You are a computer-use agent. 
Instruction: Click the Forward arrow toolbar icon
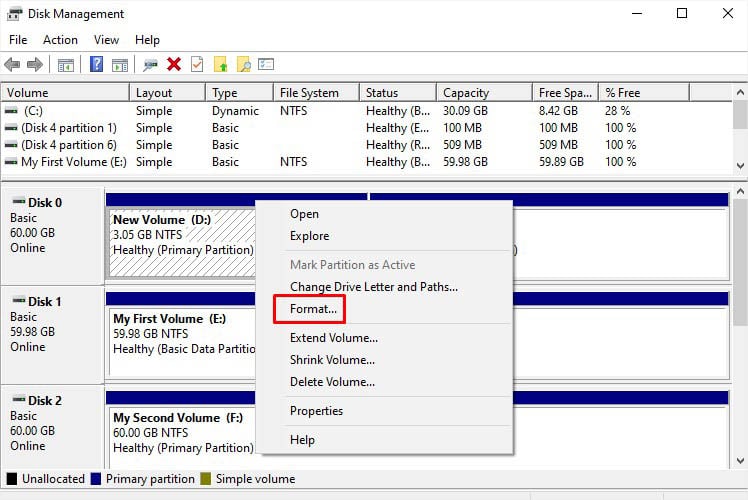pyautogui.click(x=34, y=65)
